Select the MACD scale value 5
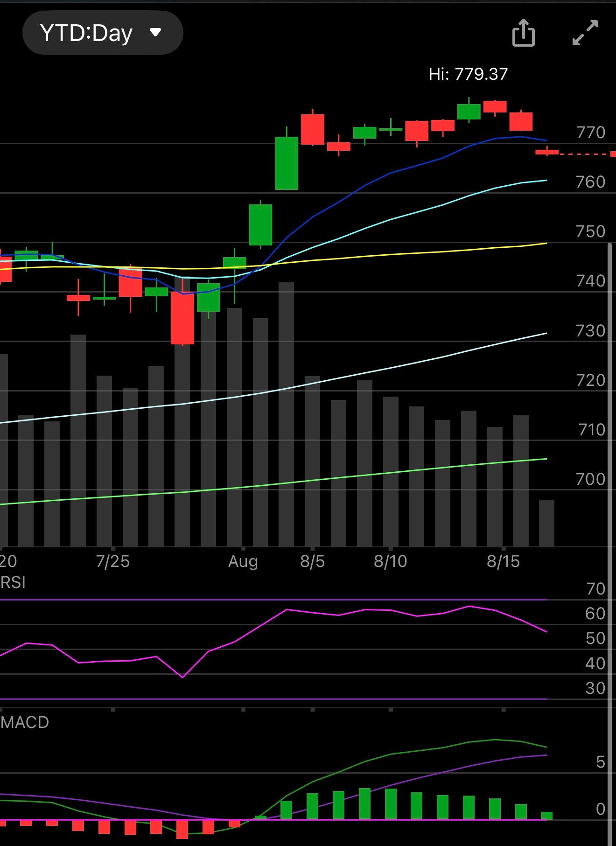 coord(601,762)
